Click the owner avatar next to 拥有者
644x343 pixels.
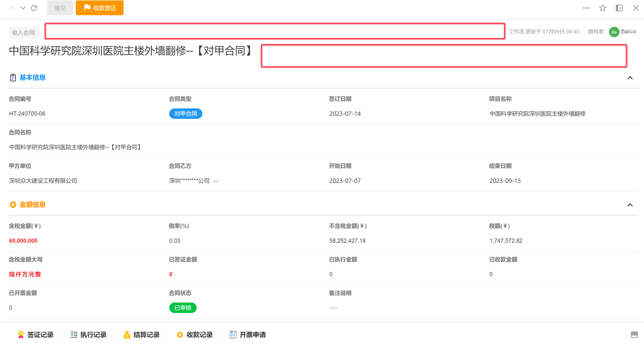614,32
